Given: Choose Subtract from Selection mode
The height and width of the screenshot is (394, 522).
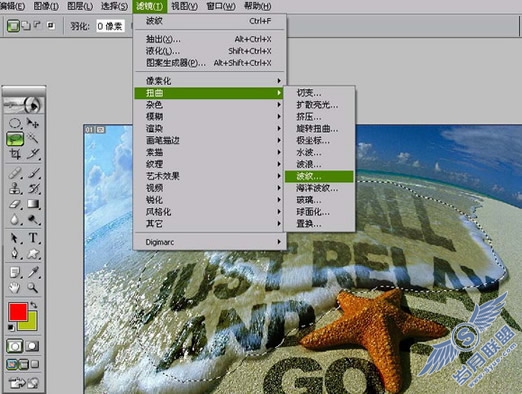Looking at the screenshot, I should (38, 26).
